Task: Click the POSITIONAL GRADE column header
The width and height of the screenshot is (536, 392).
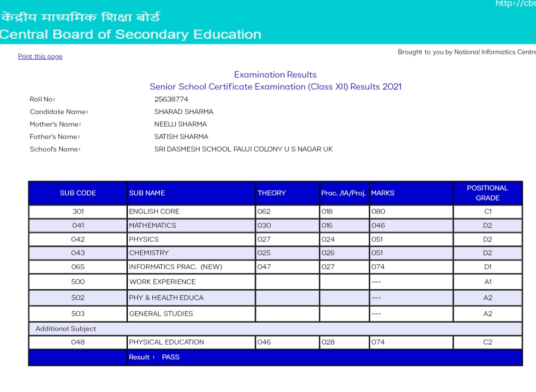Action: click(x=488, y=193)
